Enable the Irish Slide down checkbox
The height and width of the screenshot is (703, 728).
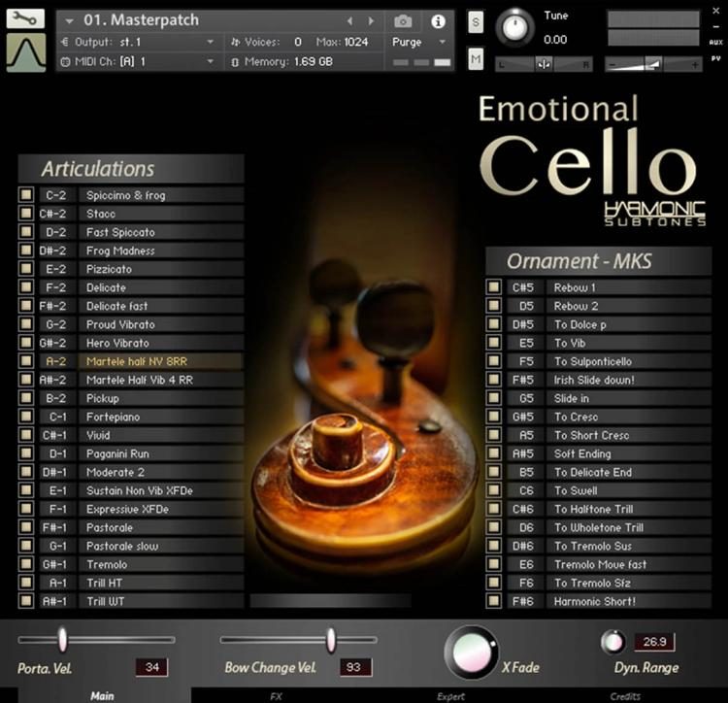[x=493, y=380]
